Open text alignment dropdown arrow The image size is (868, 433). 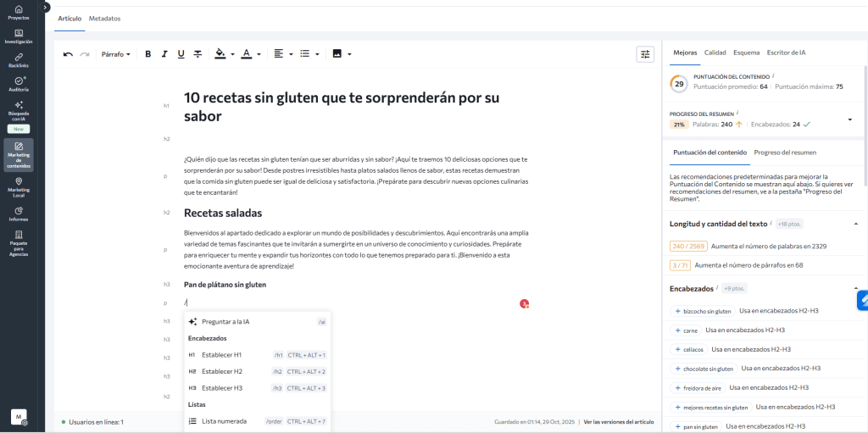pyautogui.click(x=291, y=55)
